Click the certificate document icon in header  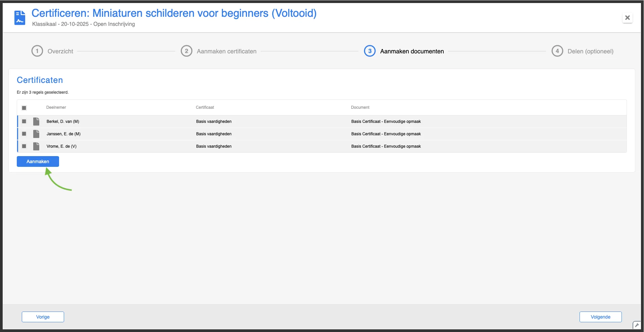tap(20, 17)
